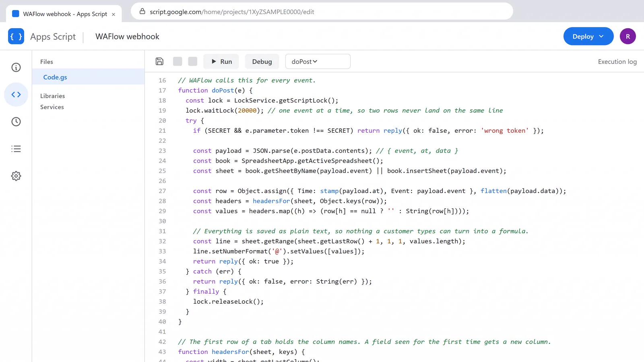The image size is (644, 362).
Task: Click the undo toolbar square button
Action: 178,62
